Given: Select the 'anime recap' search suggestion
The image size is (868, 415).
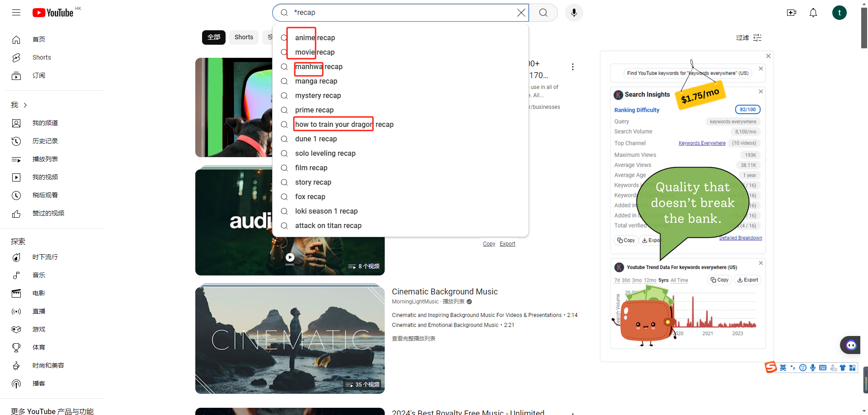Looking at the screenshot, I should 315,37.
